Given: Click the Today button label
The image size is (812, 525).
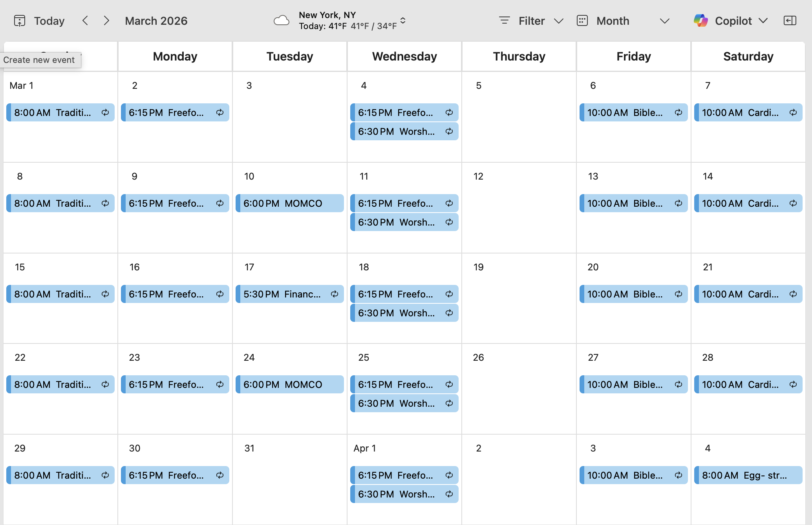Looking at the screenshot, I should (49, 21).
